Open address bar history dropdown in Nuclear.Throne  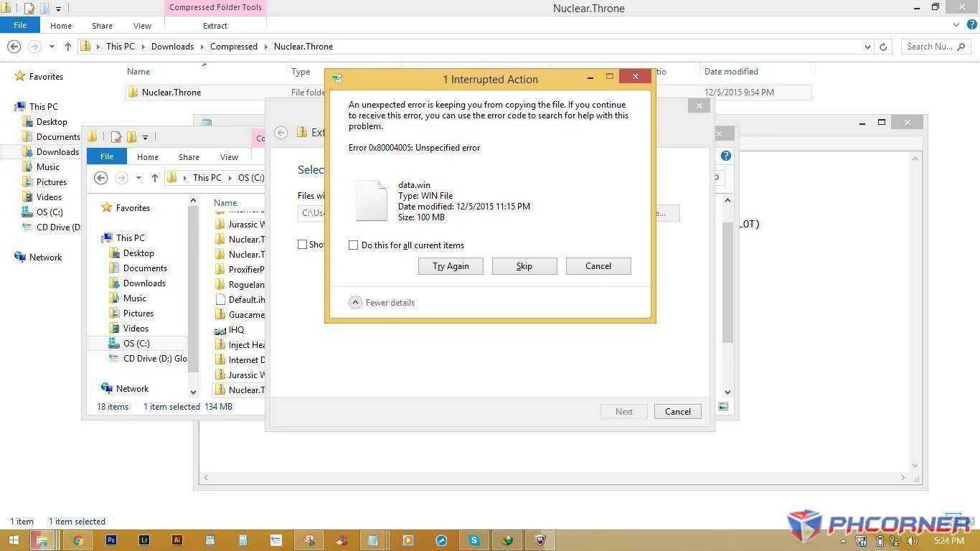pos(867,47)
